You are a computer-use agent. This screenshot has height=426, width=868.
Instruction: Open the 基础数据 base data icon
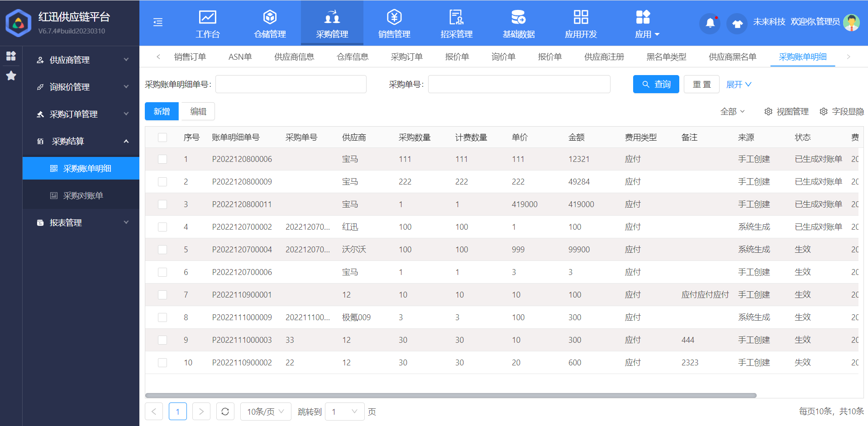(x=519, y=17)
